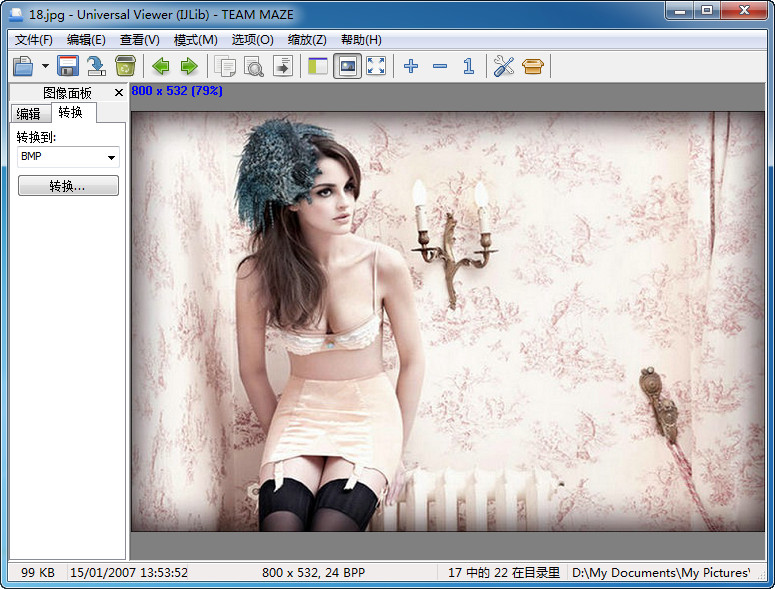
Task: Click the orange plugins box icon
Action: pyautogui.click(x=533, y=66)
